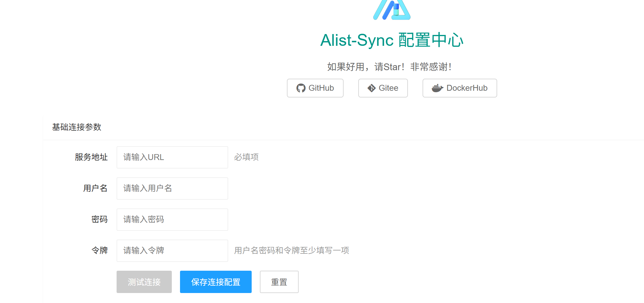Click the 基础连接参数 section header
Screen dimensions: 644x303
(x=77, y=127)
